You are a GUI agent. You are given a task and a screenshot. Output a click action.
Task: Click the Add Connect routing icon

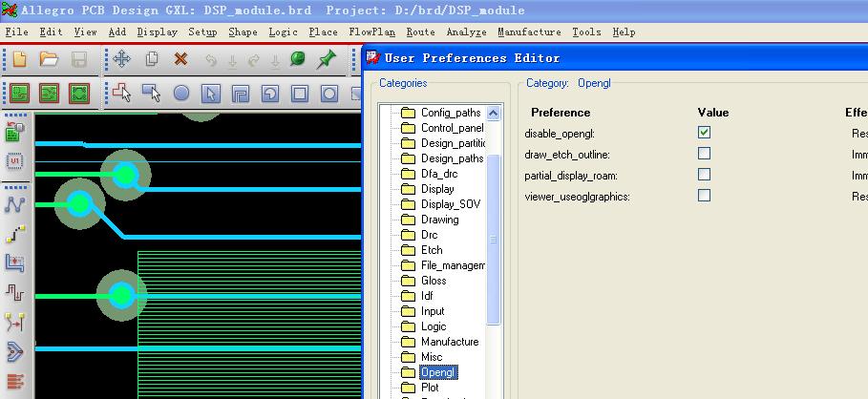(x=14, y=204)
